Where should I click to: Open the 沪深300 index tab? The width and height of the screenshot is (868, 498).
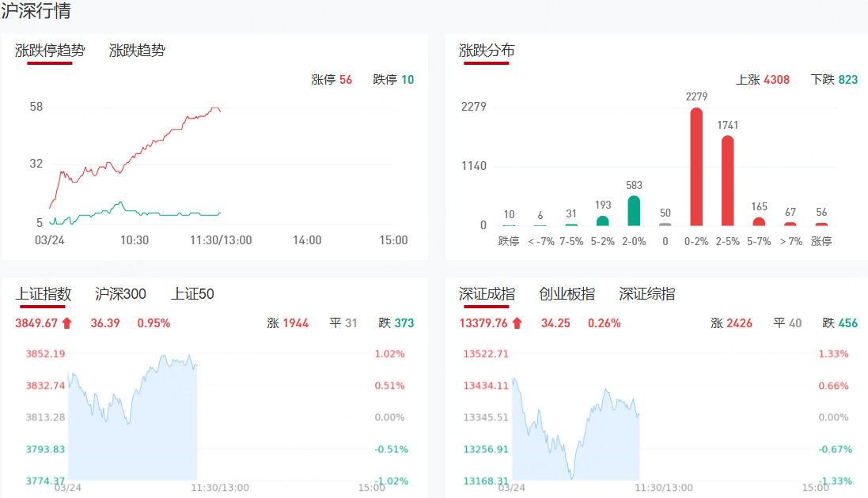120,294
